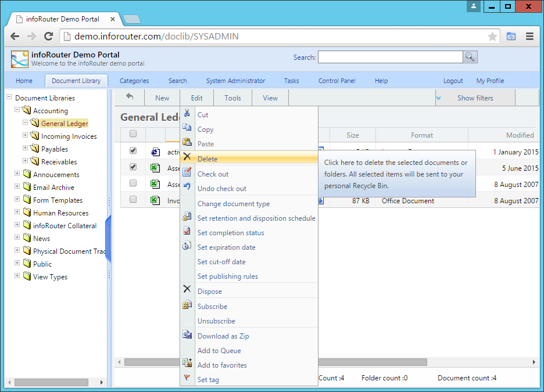Click the Download as Zip icon
Screen dimensions: 544x392
187,334
